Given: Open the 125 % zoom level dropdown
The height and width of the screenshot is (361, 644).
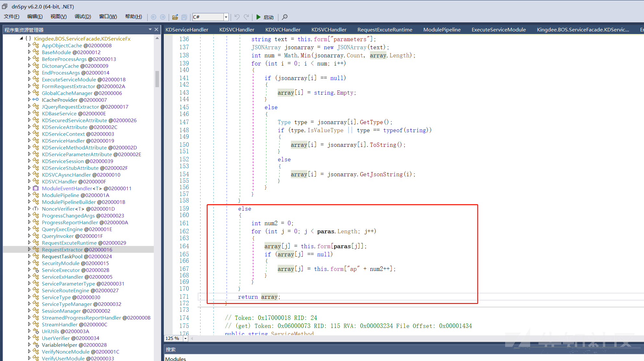Looking at the screenshot, I should click(x=185, y=338).
